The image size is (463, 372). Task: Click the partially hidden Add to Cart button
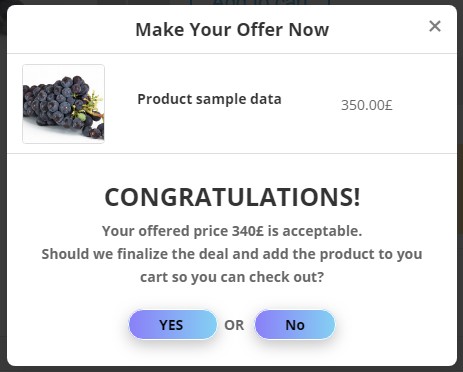click(259, 3)
